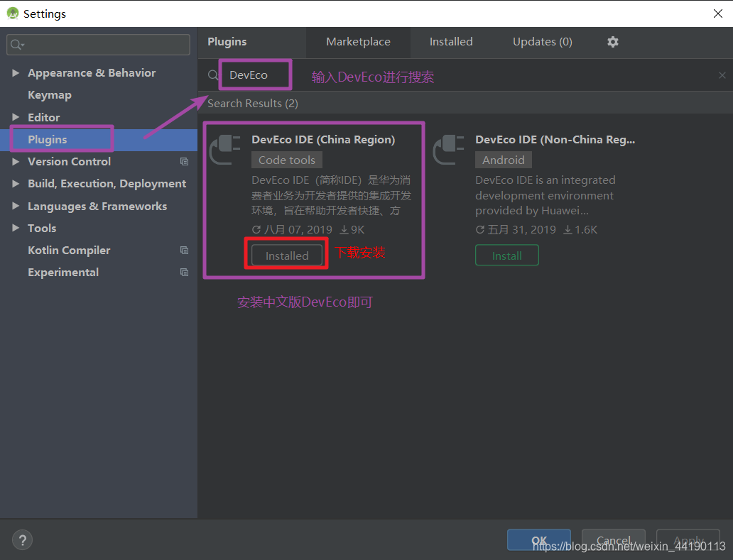733x560 pixels.
Task: Click the Installed button for China Region plugin
Action: 286,256
